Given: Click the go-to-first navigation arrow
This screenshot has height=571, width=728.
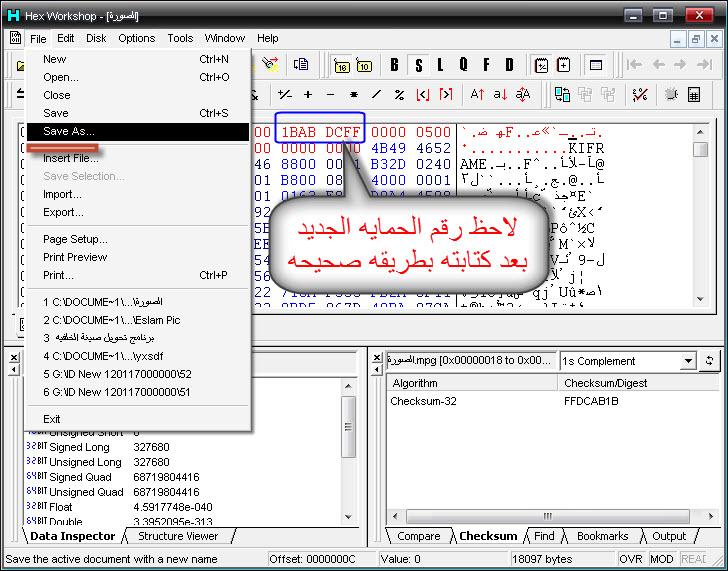Looking at the screenshot, I should coord(634,65).
